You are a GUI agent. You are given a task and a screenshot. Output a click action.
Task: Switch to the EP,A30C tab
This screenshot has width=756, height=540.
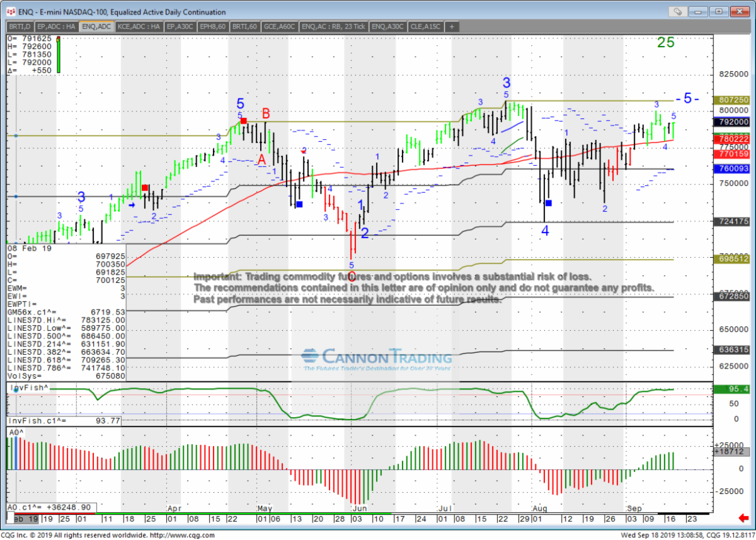pyautogui.click(x=180, y=26)
